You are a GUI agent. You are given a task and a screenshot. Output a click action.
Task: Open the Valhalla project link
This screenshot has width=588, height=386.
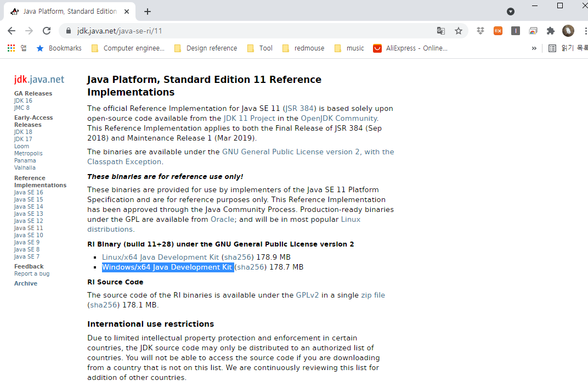pyautogui.click(x=25, y=167)
